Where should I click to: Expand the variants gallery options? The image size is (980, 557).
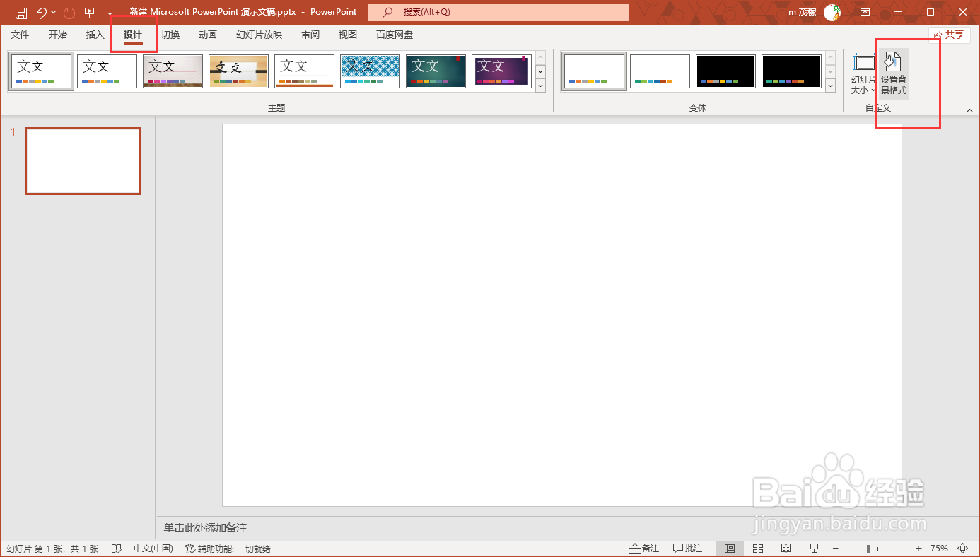[831, 85]
